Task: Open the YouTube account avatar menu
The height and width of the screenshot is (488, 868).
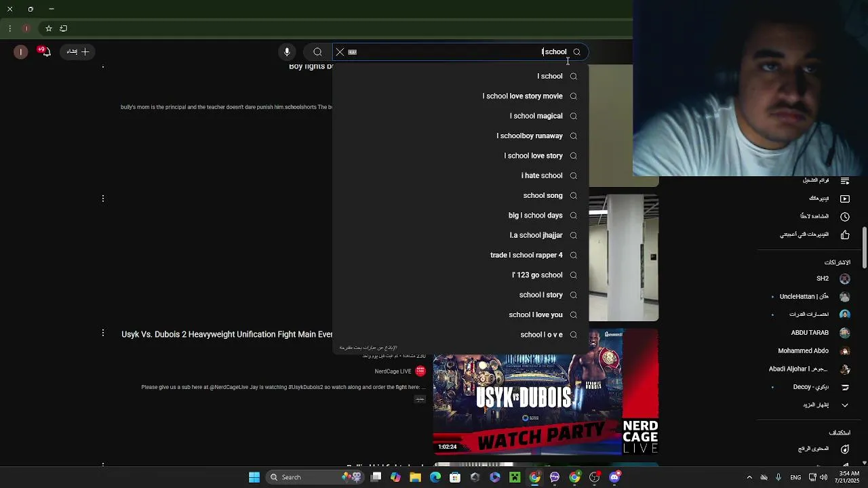Action: click(21, 52)
